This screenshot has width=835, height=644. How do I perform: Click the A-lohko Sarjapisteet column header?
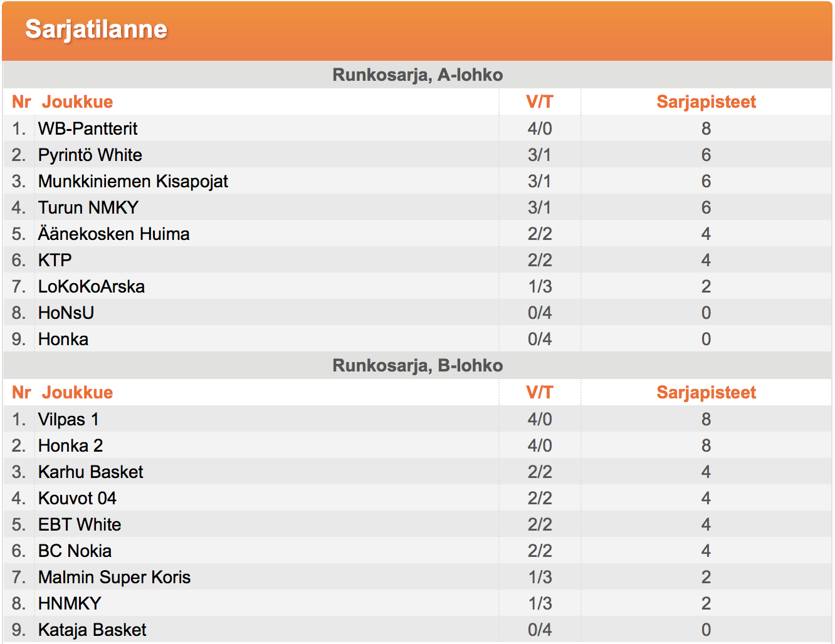[706, 101]
